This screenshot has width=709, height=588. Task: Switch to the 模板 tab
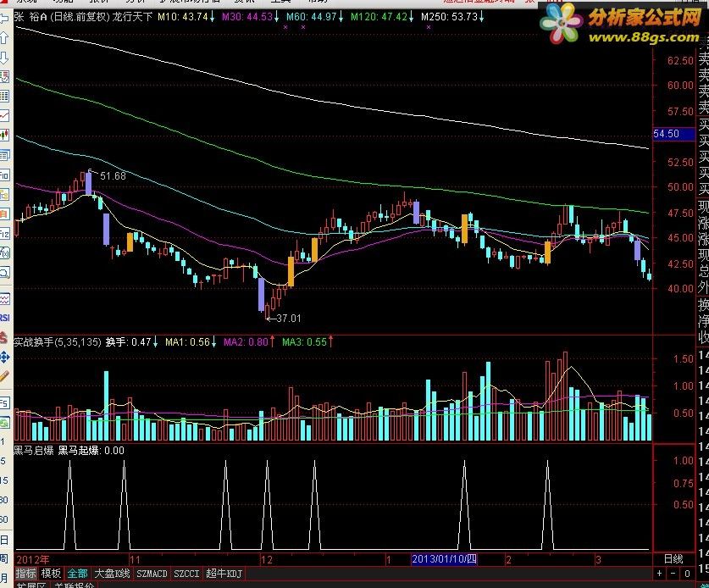coord(51,574)
